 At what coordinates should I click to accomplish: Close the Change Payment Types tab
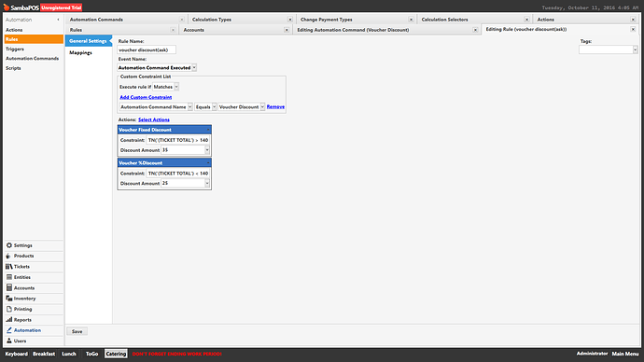click(x=411, y=20)
